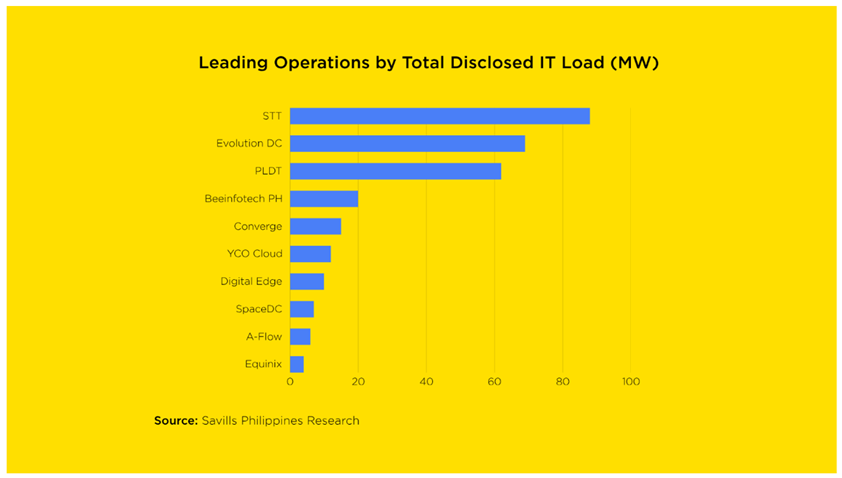Select the 'Converge' axis label
This screenshot has width=842, height=478.
tap(258, 227)
